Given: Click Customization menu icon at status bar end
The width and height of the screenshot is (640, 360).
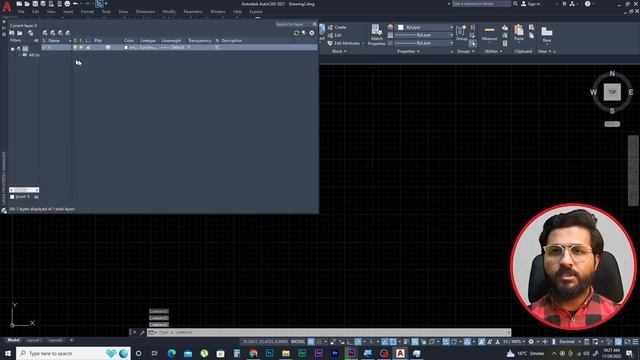Looking at the screenshot, I should click(635, 342).
